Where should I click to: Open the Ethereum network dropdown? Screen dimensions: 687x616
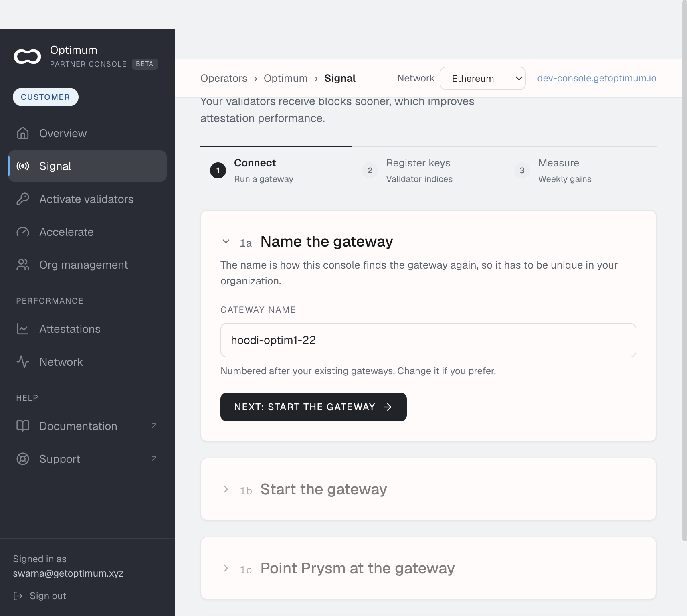[483, 78]
